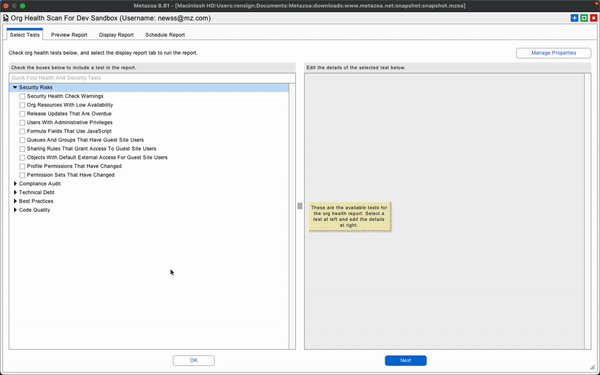Click the blue Next button
Viewport: 600px width, 375px height.
[x=406, y=360]
